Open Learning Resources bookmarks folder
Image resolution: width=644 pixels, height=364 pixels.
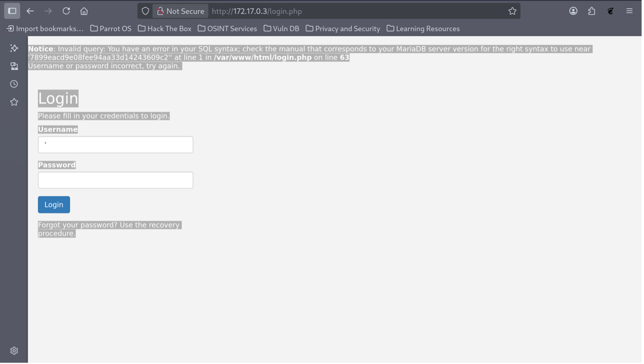[424, 29]
